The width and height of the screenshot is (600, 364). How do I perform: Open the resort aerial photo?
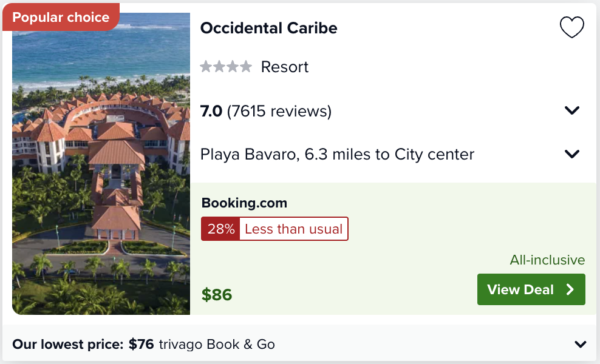[101, 164]
